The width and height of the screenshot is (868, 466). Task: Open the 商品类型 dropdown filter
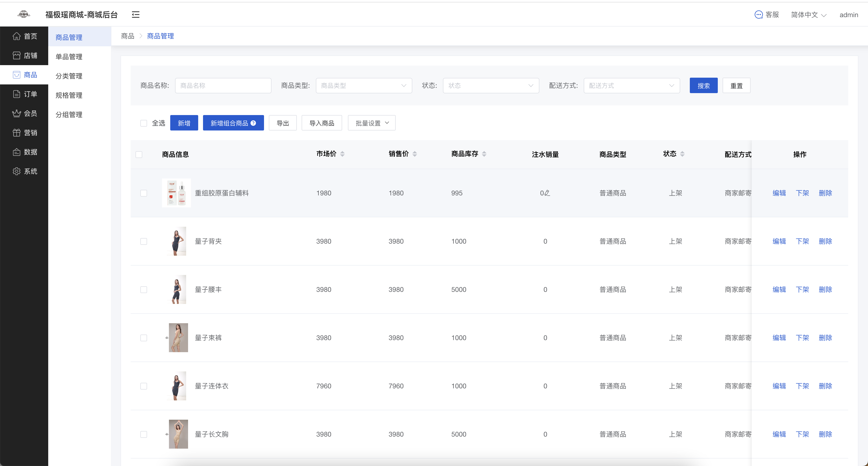coord(364,86)
